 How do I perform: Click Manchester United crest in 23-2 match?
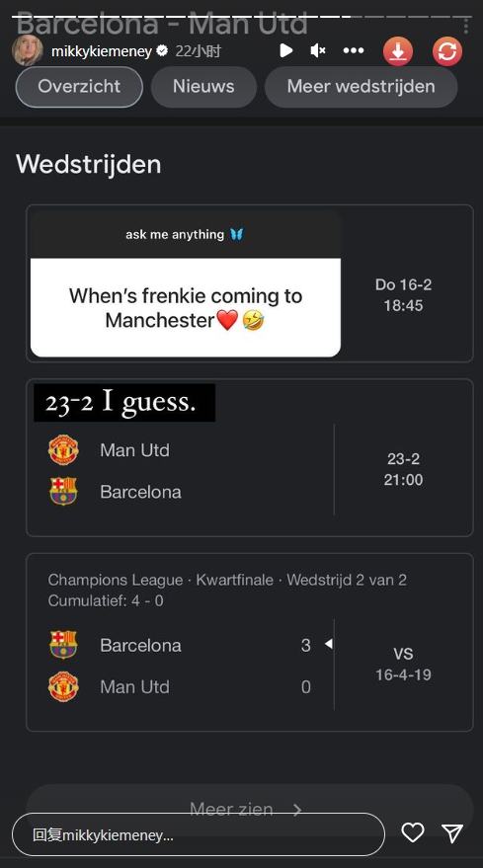(63, 450)
